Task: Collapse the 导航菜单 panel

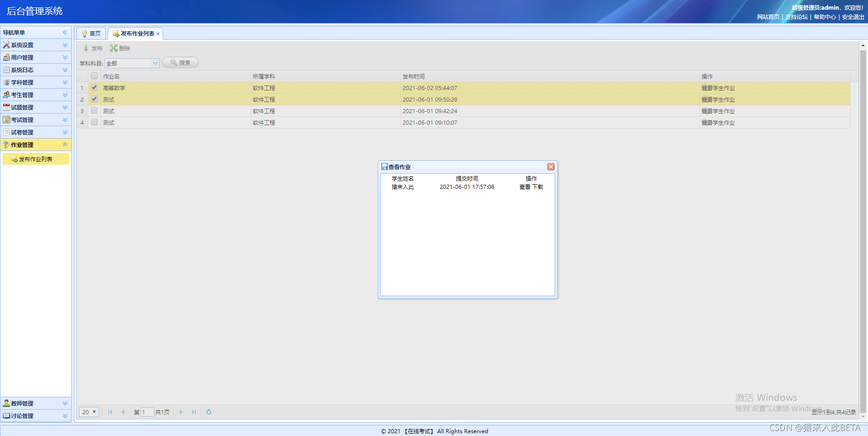Action: click(x=65, y=32)
